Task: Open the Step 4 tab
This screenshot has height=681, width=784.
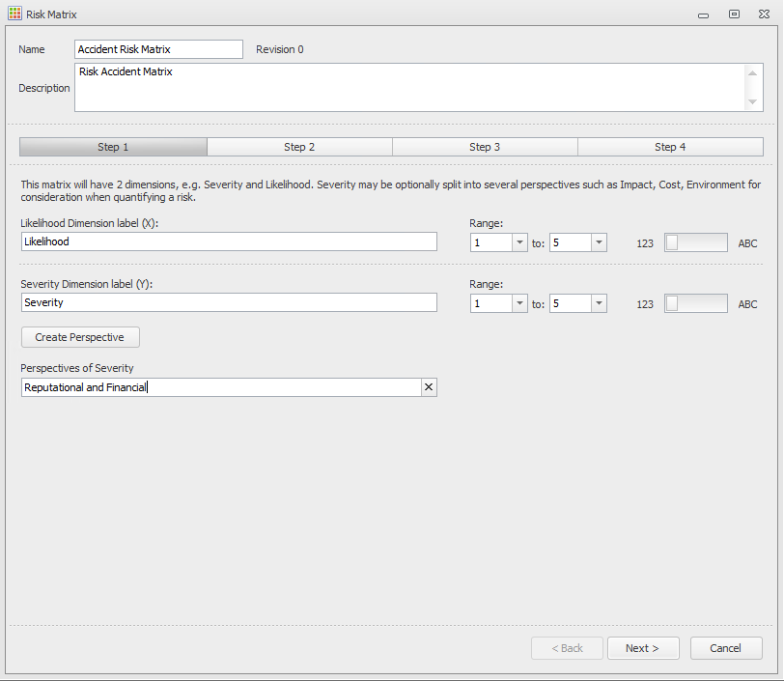Action: pos(670,147)
